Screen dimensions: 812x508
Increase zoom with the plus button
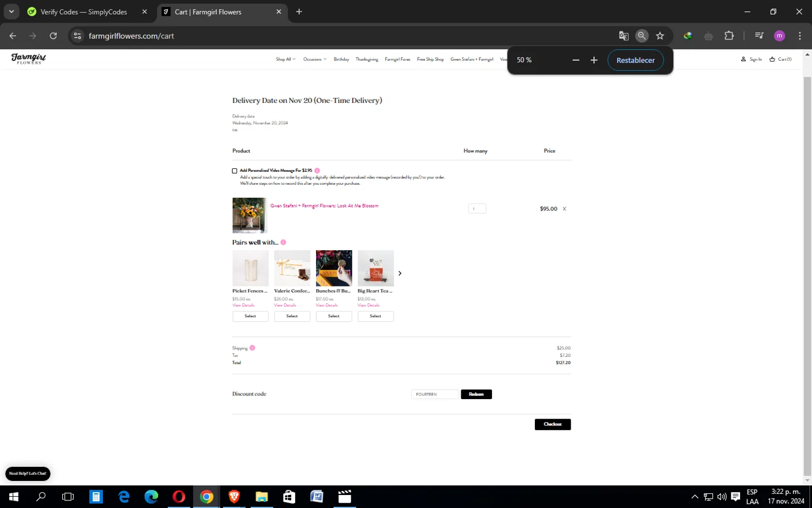[x=594, y=60]
